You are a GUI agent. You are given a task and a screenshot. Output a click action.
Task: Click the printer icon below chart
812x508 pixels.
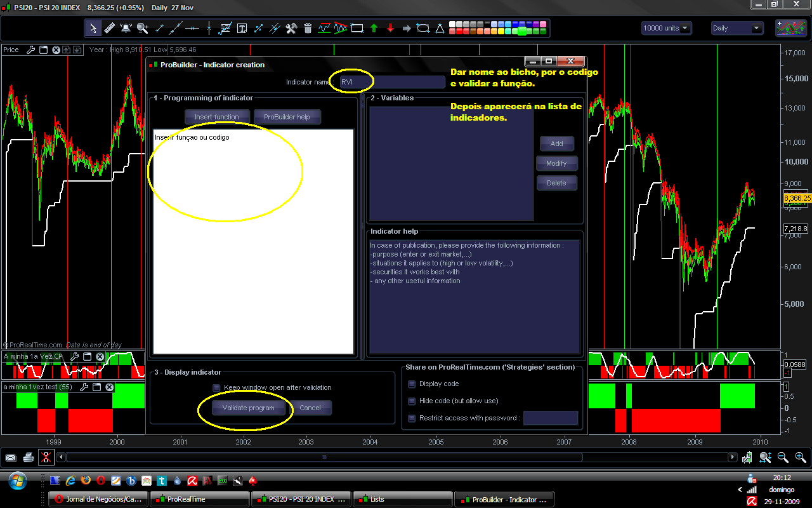pos(28,457)
